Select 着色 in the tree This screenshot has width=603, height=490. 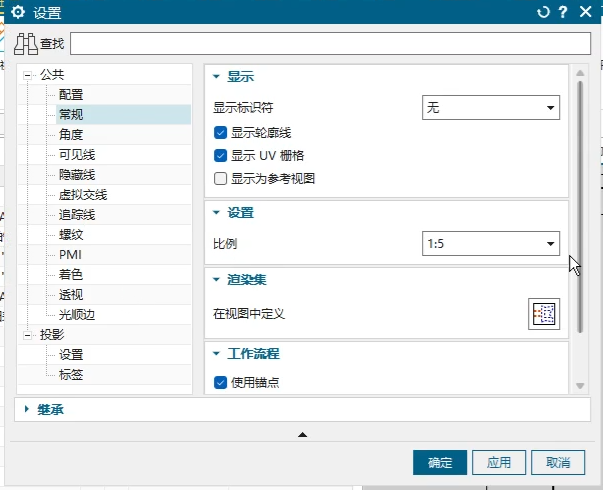[71, 275]
